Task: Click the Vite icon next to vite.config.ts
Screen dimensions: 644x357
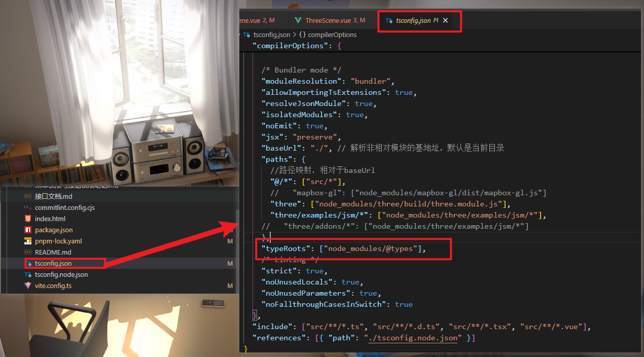Action: point(27,285)
